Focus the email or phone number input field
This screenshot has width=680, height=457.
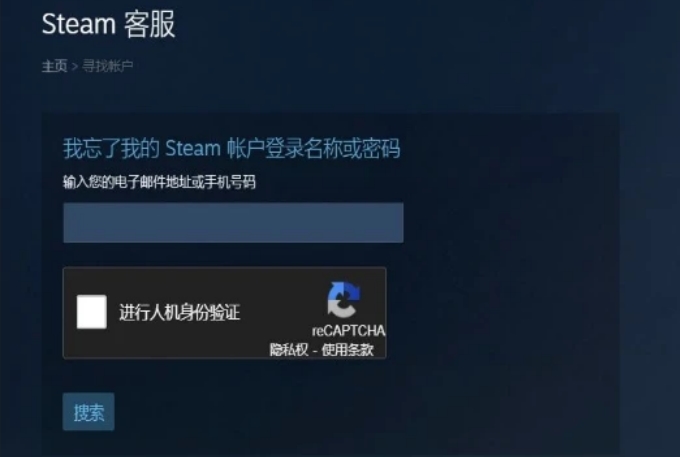[233, 222]
